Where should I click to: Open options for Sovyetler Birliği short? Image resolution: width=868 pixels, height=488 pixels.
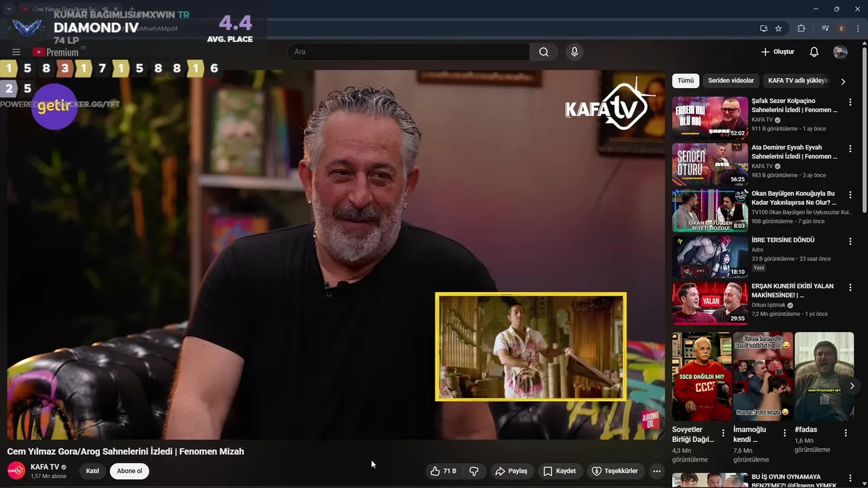click(724, 432)
